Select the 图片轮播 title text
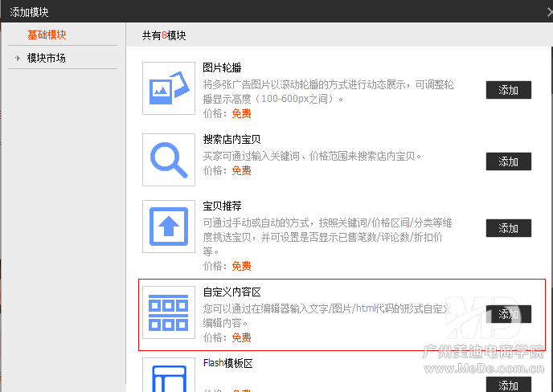Screen dimensions: 553x392 (222, 67)
